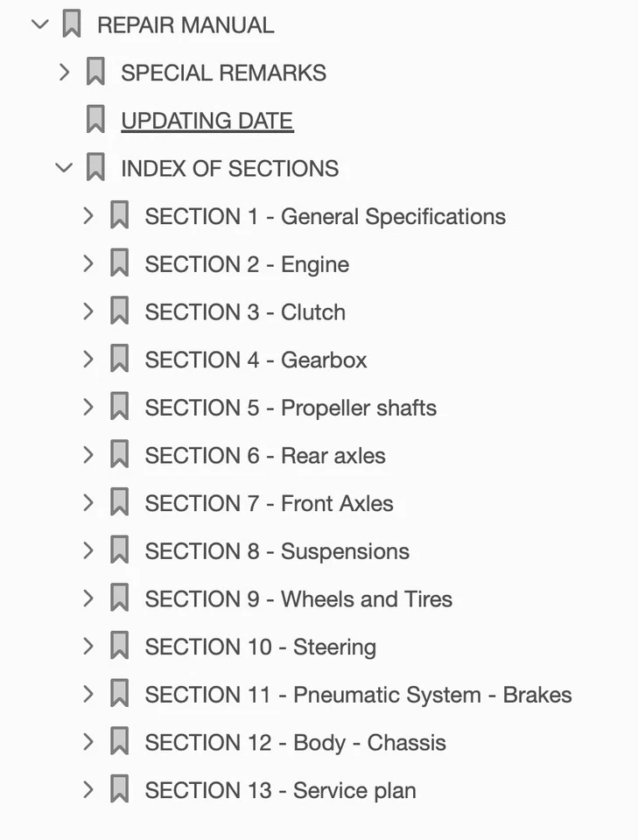Click the bookmark icon for SECTION 4 - Gearbox
Viewport: 638px width, 840px height.
pyautogui.click(x=120, y=360)
